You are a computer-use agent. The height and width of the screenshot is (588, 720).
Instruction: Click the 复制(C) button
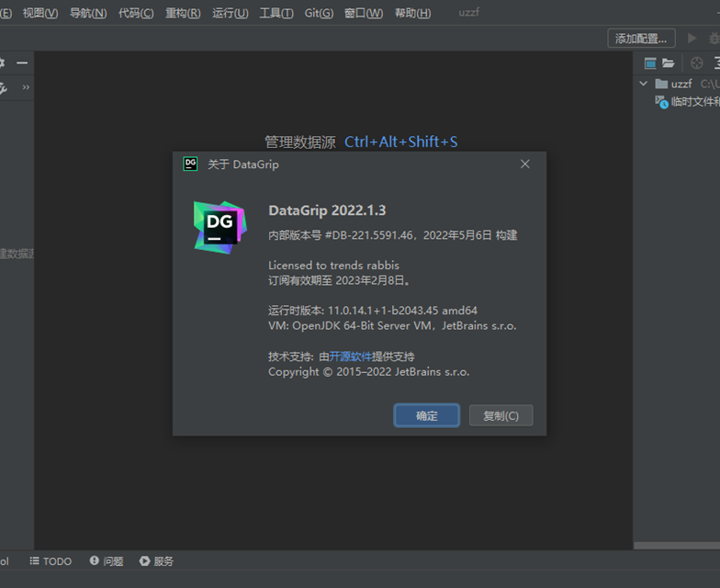[501, 415]
